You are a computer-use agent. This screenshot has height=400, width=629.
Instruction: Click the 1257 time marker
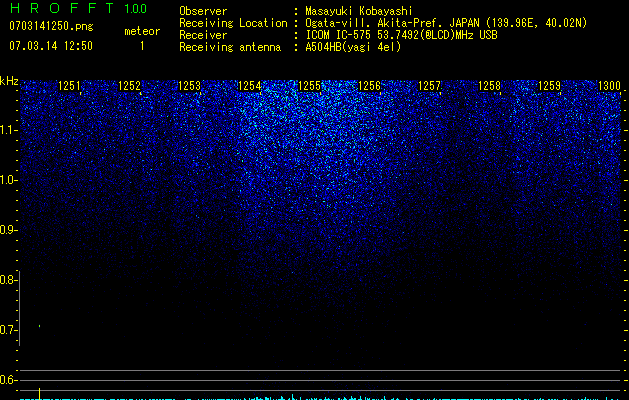pos(429,86)
